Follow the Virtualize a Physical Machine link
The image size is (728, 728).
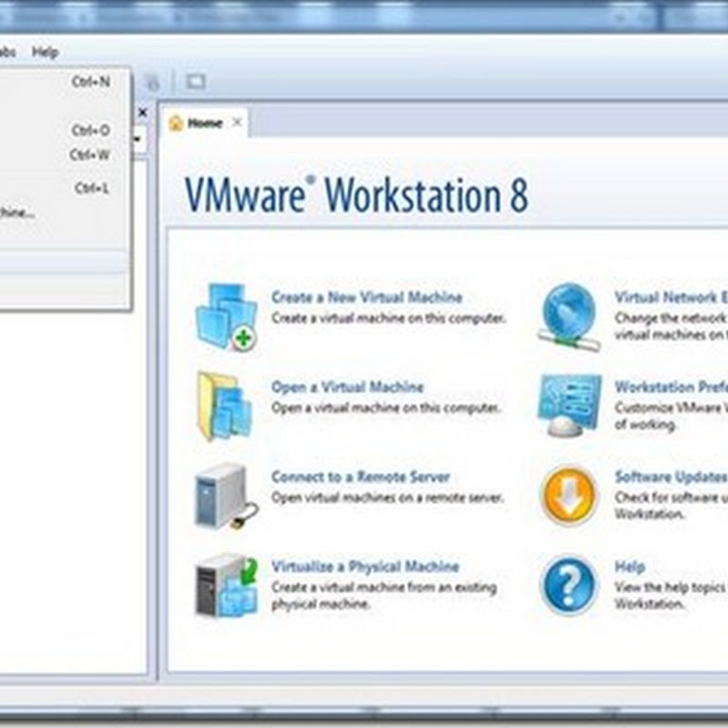click(x=365, y=566)
